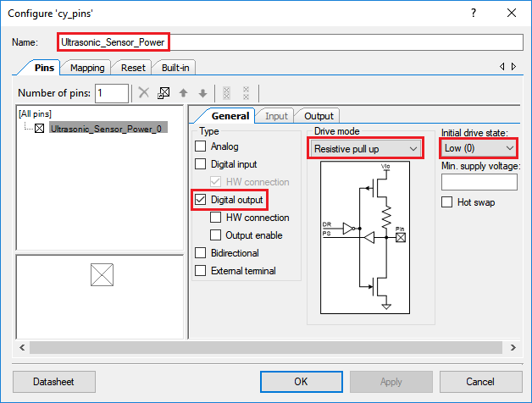
Task: Select Ultrasonic_Sensor_Power_0 in pin tree
Action: pyautogui.click(x=108, y=129)
